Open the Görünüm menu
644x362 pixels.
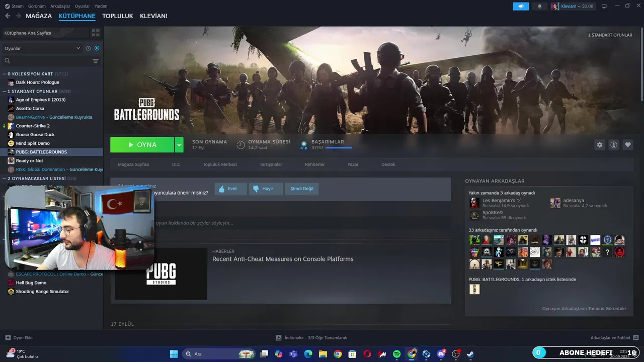pos(37,6)
